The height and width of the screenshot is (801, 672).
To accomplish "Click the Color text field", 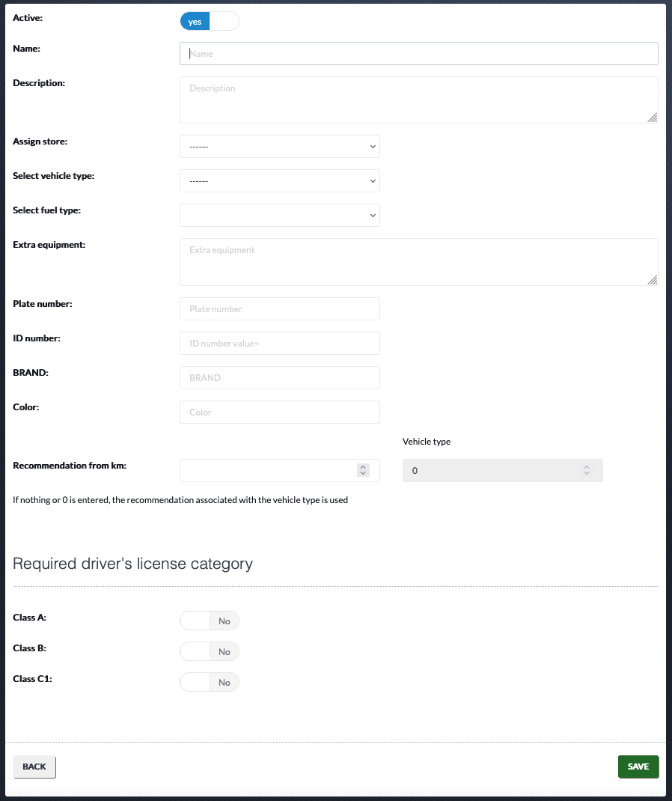I will pyautogui.click(x=280, y=412).
